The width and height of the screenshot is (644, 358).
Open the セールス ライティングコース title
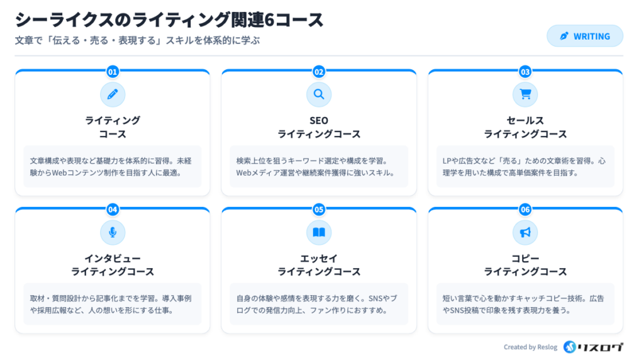[x=525, y=127]
